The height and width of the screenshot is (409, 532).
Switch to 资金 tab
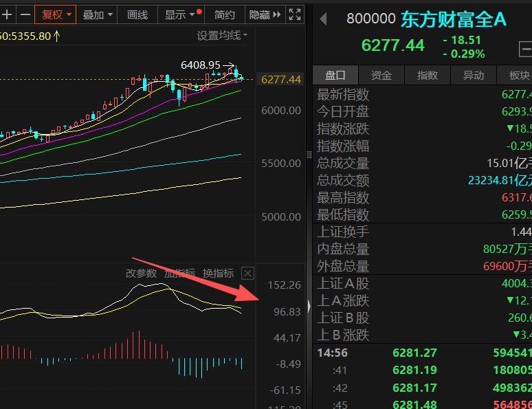click(x=381, y=75)
